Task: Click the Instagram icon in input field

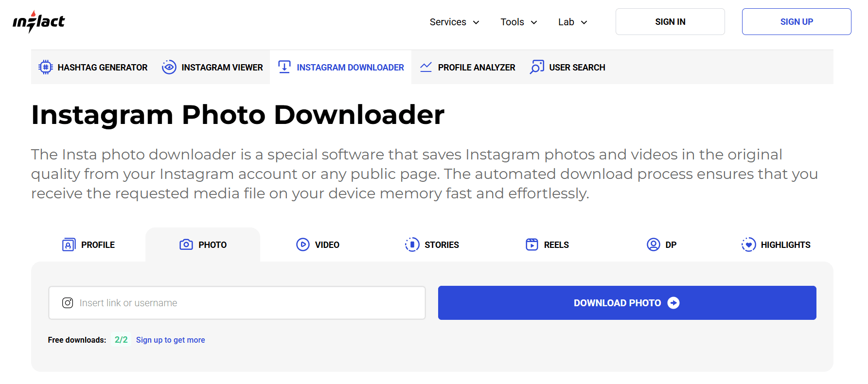Action: [68, 303]
